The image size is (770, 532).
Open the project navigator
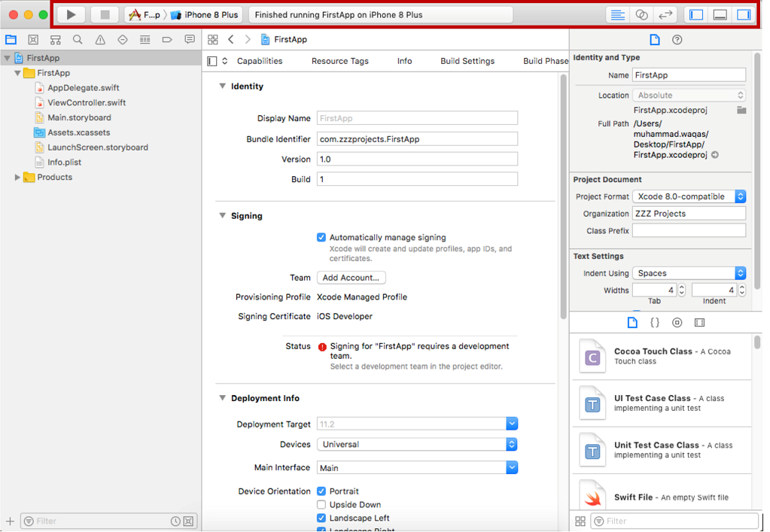tap(11, 40)
